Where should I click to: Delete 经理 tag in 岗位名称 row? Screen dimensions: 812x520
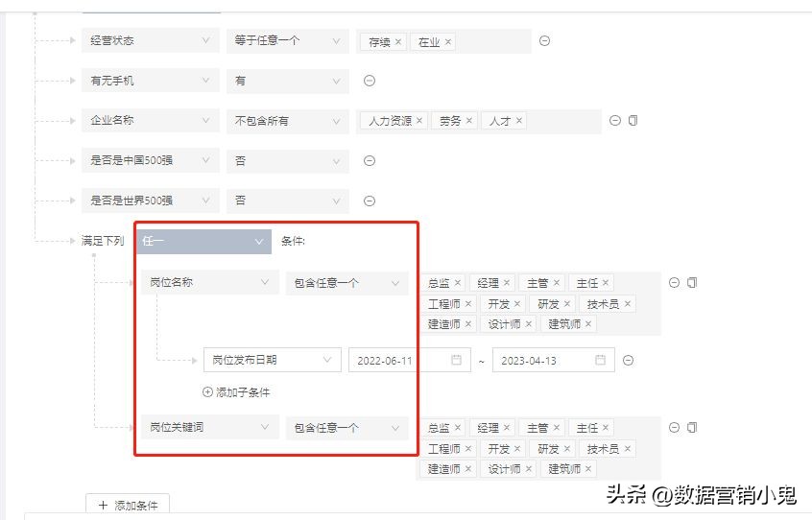(x=507, y=283)
